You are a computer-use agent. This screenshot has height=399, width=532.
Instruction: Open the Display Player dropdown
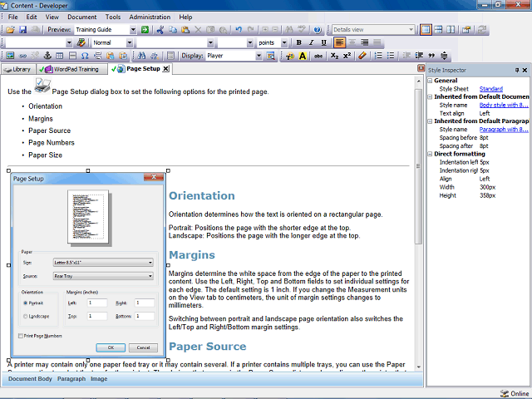click(259, 56)
